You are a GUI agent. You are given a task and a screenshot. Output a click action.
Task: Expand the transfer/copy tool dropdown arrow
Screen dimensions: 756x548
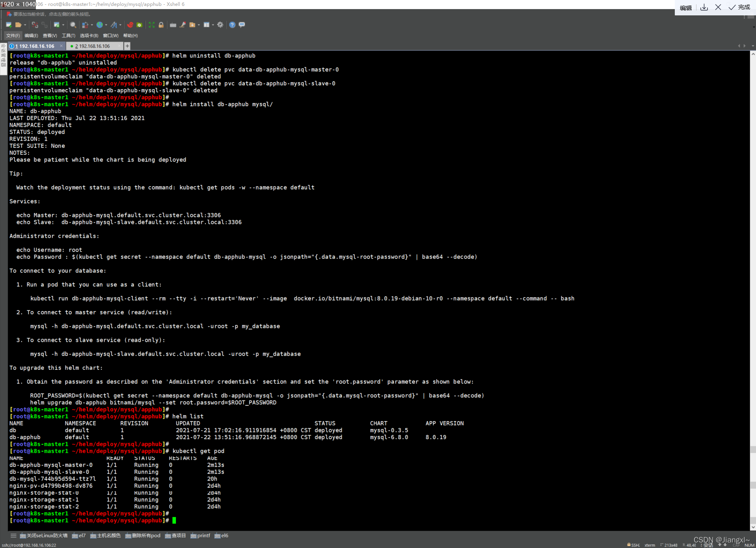92,25
